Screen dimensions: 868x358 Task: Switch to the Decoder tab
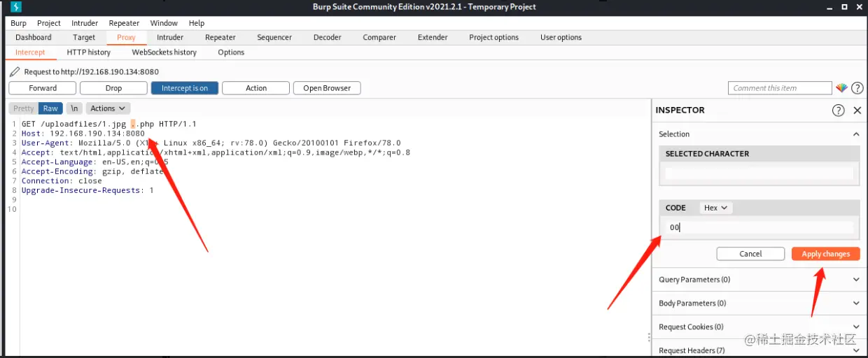point(328,38)
